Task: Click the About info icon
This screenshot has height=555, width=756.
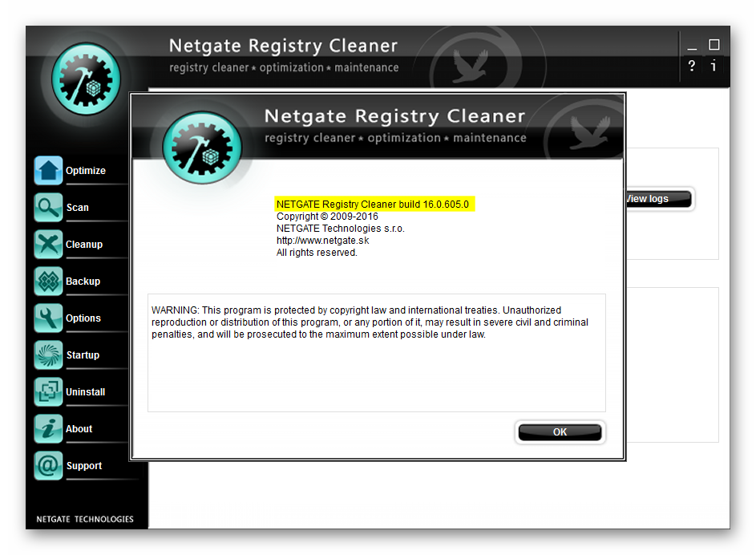Action: pyautogui.click(x=48, y=428)
